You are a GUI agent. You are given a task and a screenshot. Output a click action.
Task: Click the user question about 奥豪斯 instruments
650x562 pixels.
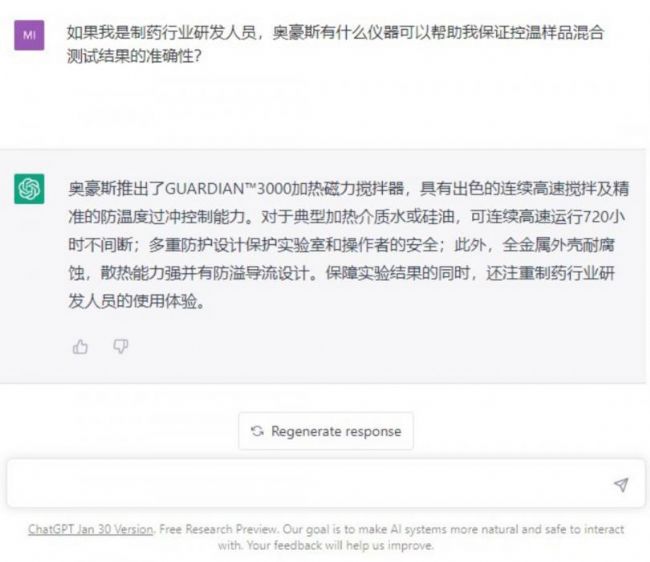335,44
